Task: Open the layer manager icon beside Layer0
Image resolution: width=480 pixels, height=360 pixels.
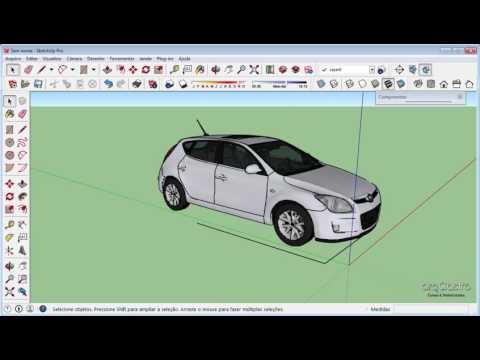Action: pos(382,70)
